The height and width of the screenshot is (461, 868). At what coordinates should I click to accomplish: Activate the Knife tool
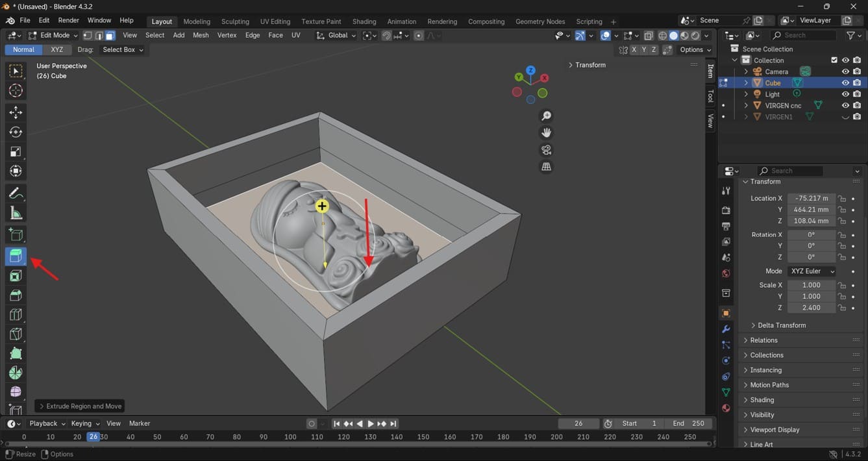click(x=16, y=334)
